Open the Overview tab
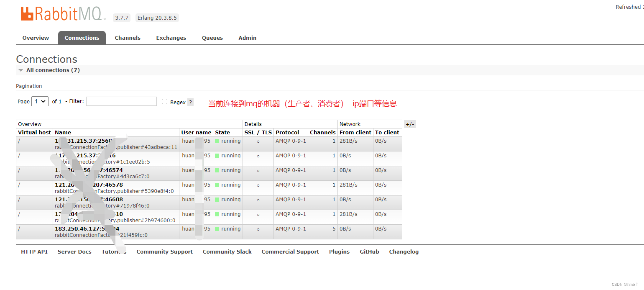This screenshot has width=644, height=290. click(36, 38)
